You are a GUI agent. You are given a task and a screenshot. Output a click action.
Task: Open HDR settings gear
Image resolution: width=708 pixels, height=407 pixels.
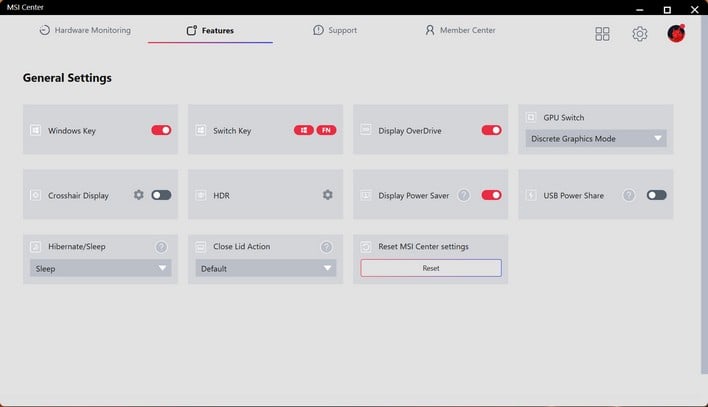tap(328, 195)
